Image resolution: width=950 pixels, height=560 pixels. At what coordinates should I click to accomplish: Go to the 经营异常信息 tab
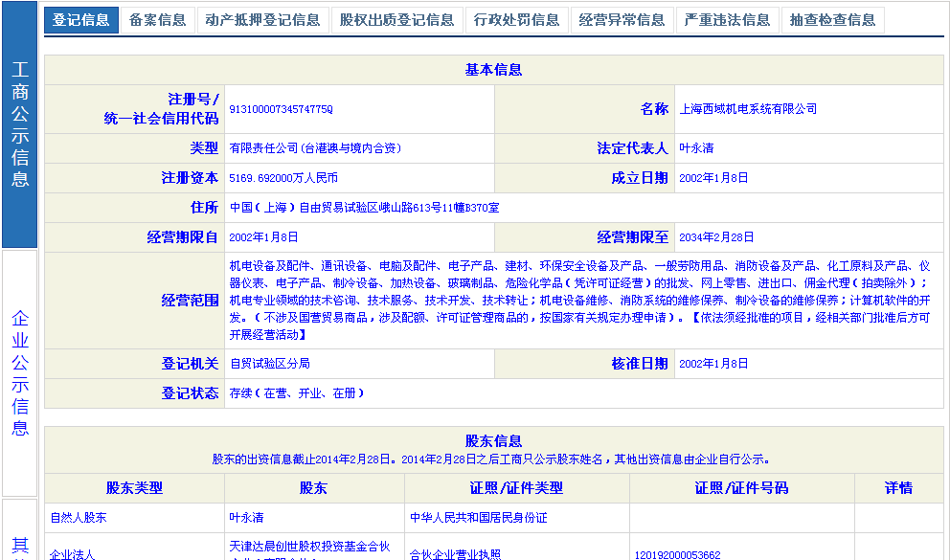tap(622, 20)
